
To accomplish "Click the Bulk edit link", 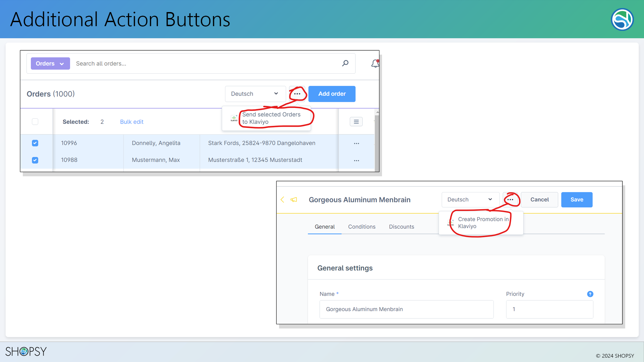I will pos(131,122).
